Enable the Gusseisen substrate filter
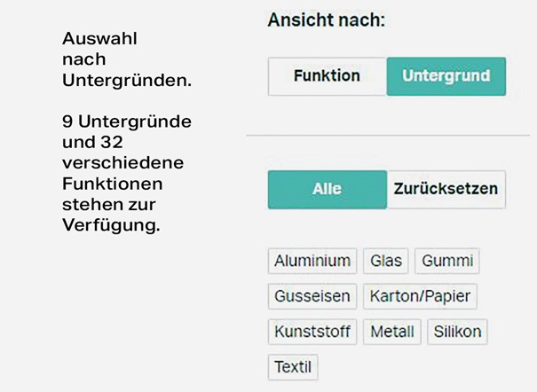This screenshot has height=392, width=537. coord(312,296)
